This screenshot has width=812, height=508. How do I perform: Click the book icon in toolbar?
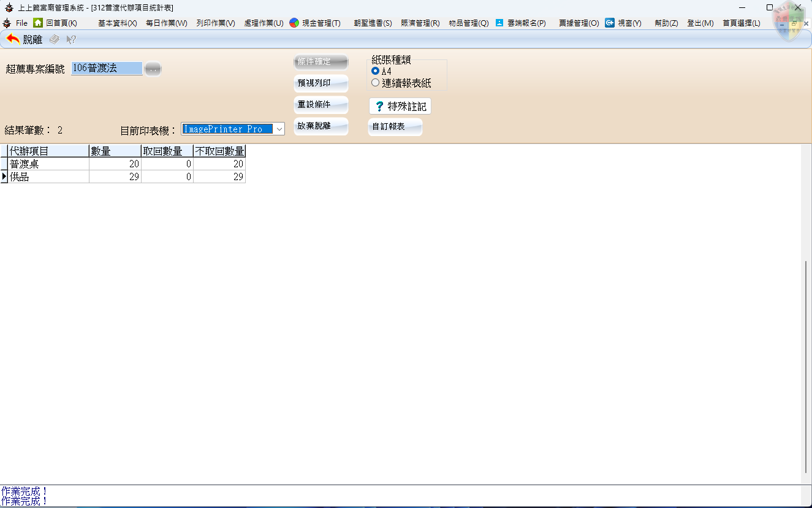pyautogui.click(x=55, y=39)
